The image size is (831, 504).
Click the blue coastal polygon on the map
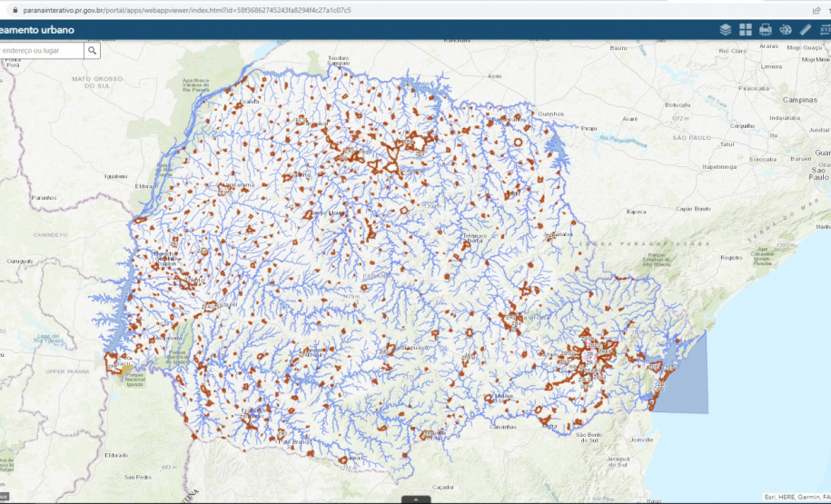pos(687,381)
